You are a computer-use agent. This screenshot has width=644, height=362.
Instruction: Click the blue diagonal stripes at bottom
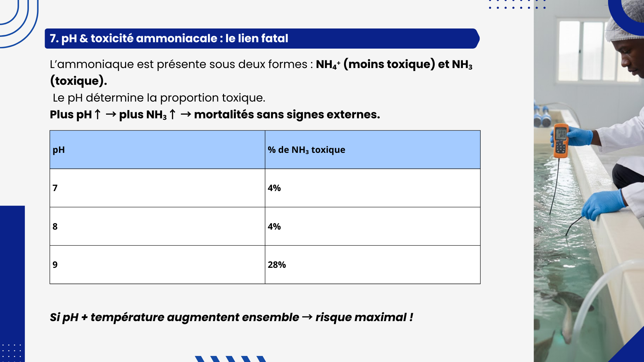[x=231, y=359]
